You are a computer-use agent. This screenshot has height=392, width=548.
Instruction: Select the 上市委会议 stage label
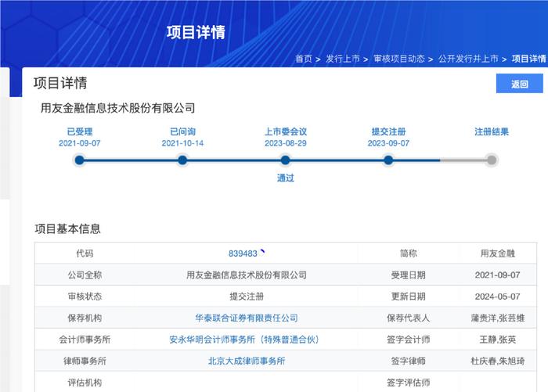point(286,131)
